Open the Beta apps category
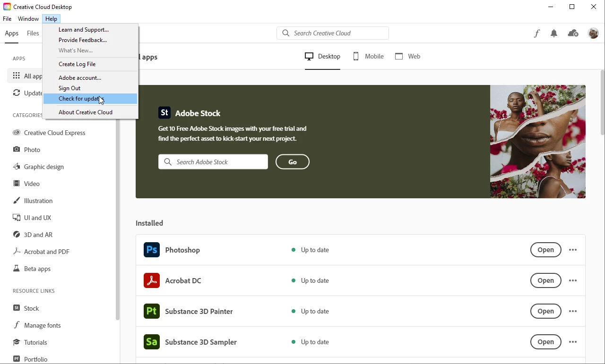 32,269
